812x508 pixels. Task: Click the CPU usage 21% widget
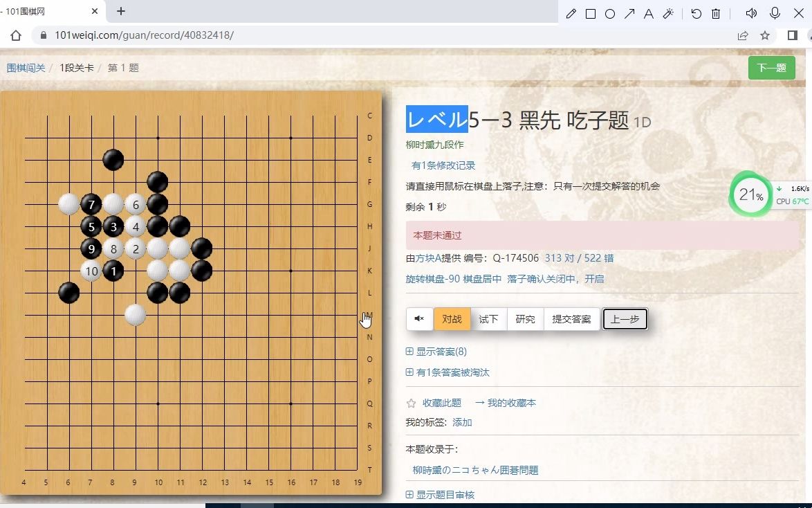750,195
